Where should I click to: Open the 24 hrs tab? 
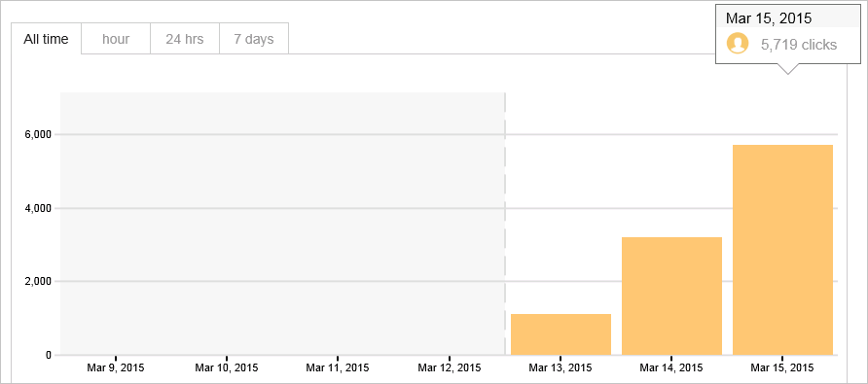(x=185, y=39)
